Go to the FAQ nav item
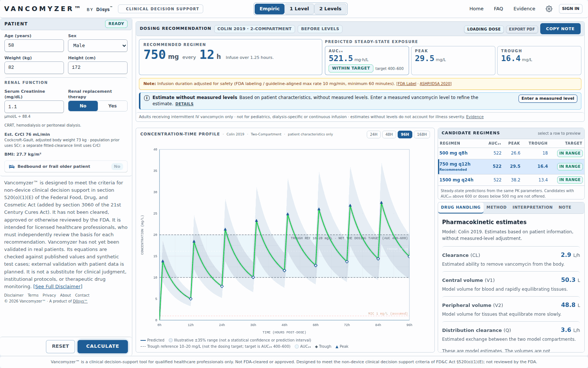 tap(498, 9)
